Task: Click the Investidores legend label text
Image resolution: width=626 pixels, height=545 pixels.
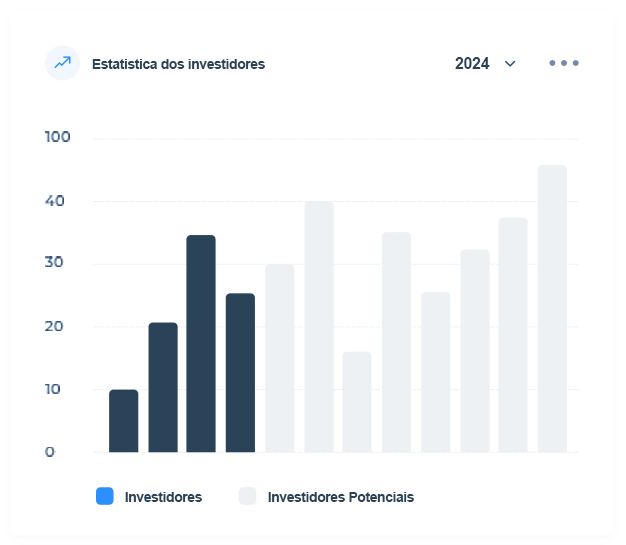Action: 163,497
